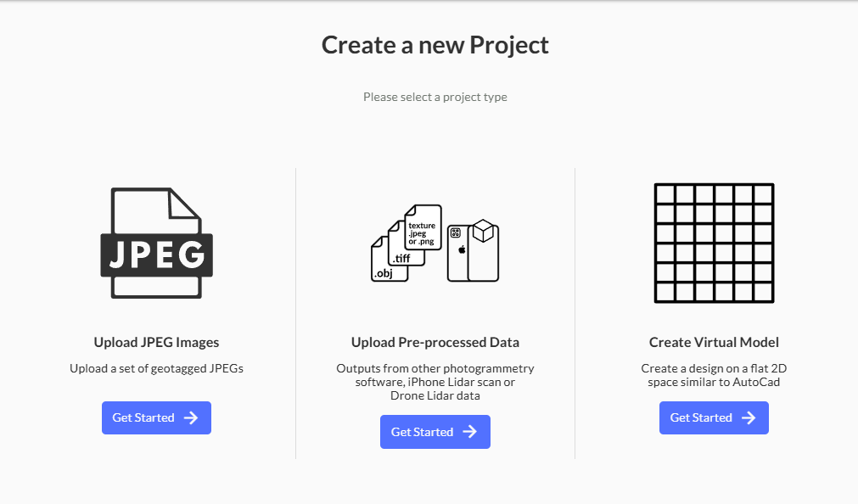Click the .obj file icon
The height and width of the screenshot is (504, 858).
click(x=385, y=266)
